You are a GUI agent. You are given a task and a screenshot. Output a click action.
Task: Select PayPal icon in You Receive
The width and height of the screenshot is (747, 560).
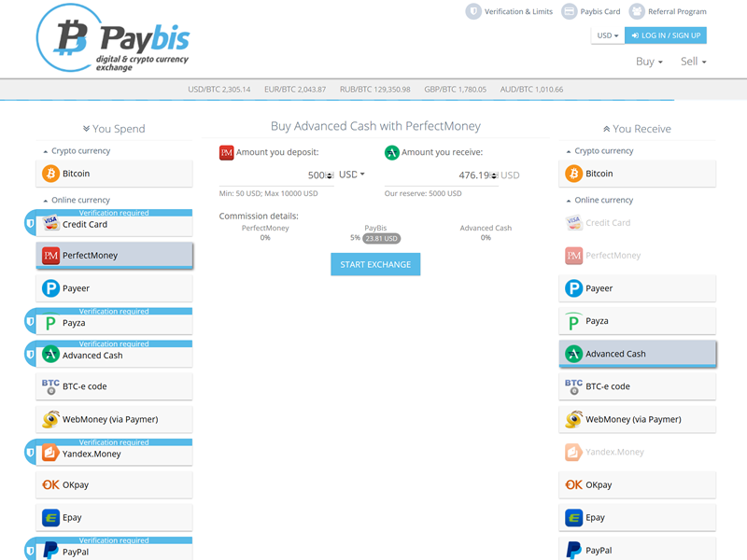pos(574,550)
